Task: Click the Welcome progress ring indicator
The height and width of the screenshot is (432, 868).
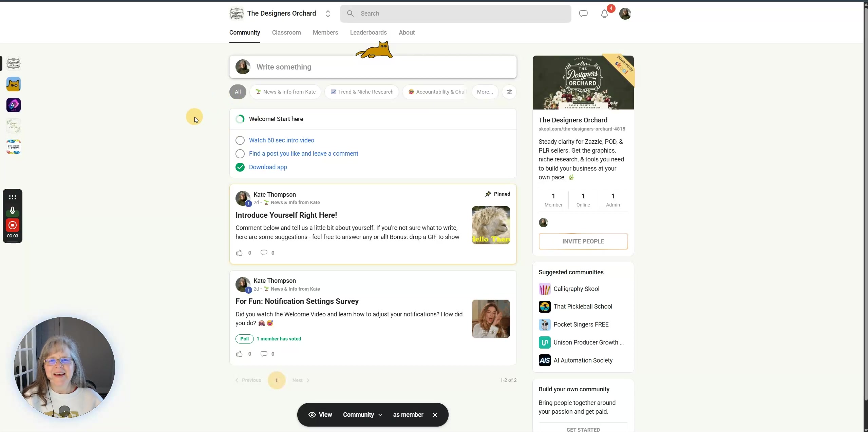Action: point(240,119)
